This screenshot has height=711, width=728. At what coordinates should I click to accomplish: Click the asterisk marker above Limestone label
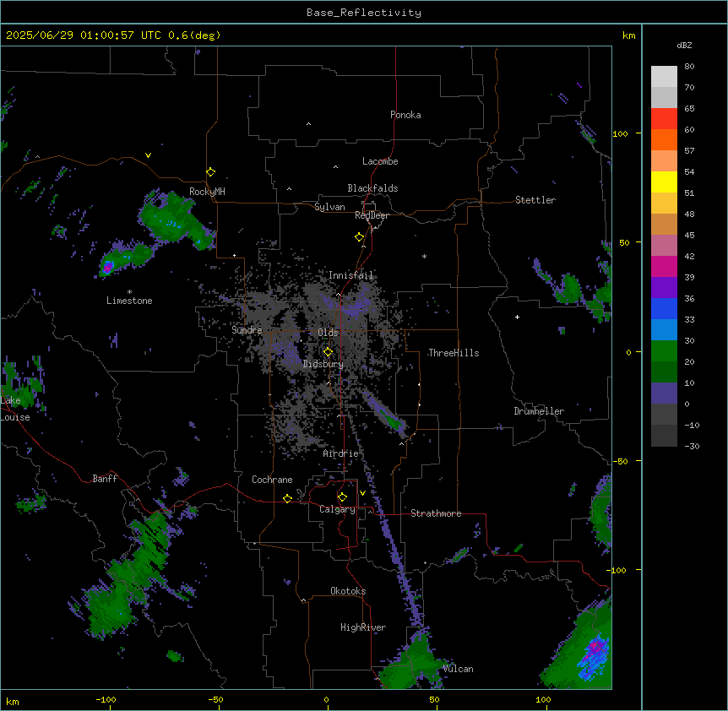coord(129,291)
